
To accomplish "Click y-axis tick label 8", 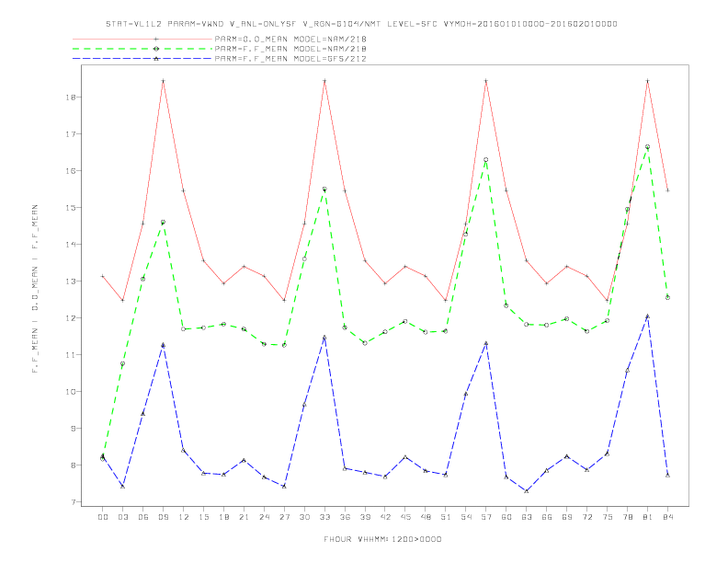I will click(74, 465).
